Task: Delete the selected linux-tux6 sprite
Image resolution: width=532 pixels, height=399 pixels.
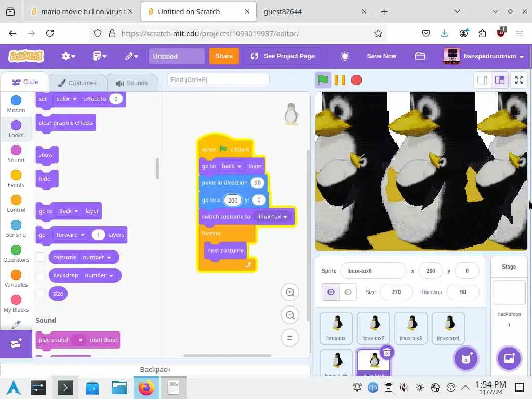Action: point(387,353)
